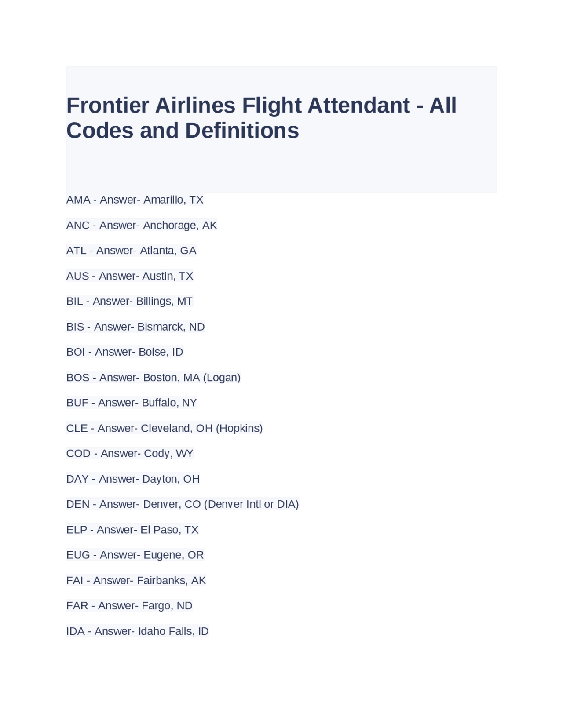Viewport: 563px width, 728px height.
Task: Select the FAR Fargo, ND line
Action: coord(129,606)
